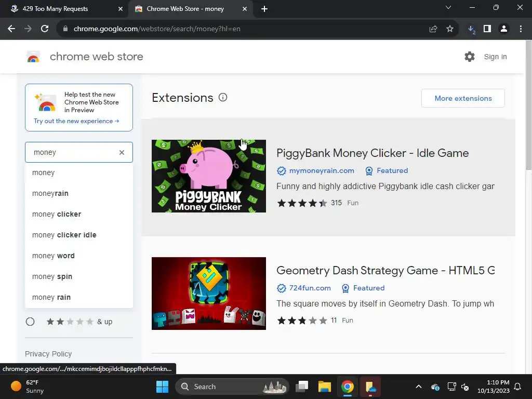Screen dimensions: 532x399
Task: Open the web store settings gear
Action: click(470, 57)
